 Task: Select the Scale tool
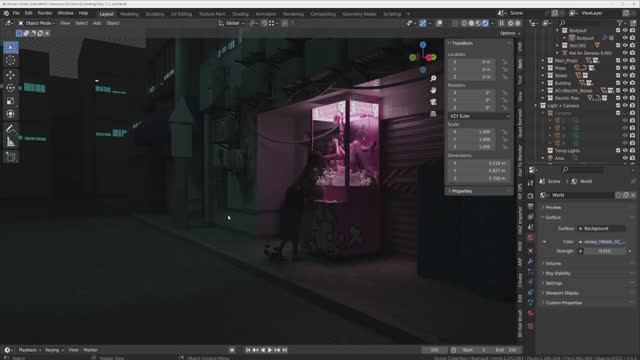click(11, 101)
